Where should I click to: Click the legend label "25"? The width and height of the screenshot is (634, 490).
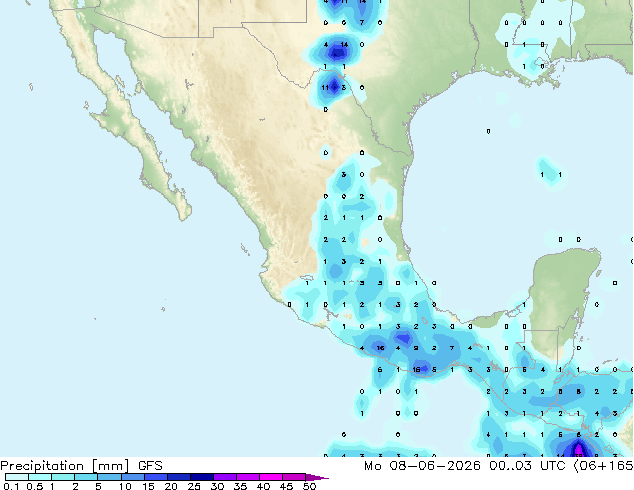[194, 486]
